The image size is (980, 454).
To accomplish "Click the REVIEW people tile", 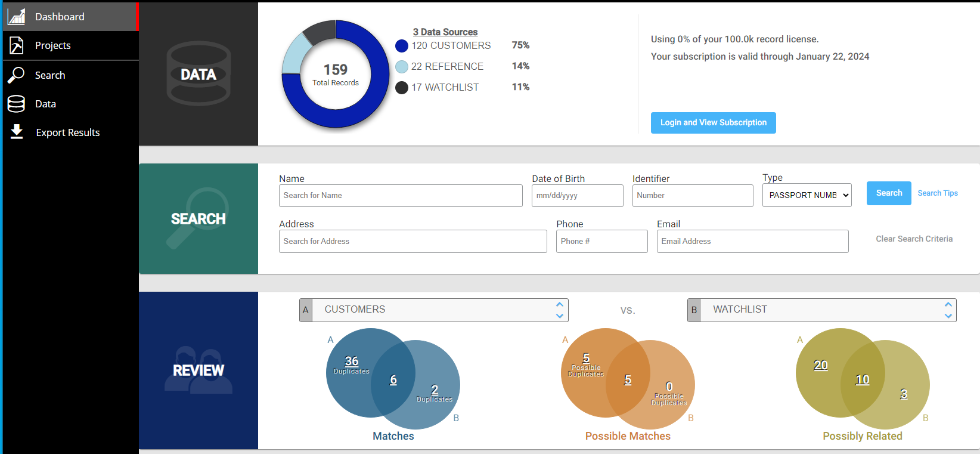I will (x=199, y=370).
